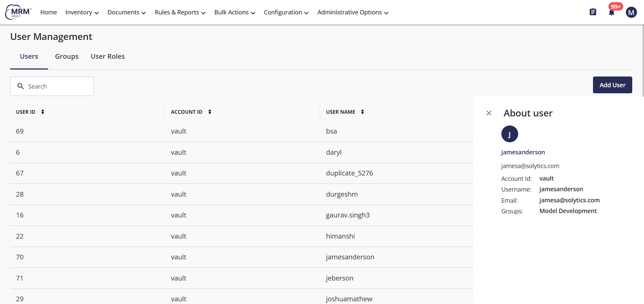Screen dimensions: 644x304
Task: Sort table by User ID
Action: [43, 112]
